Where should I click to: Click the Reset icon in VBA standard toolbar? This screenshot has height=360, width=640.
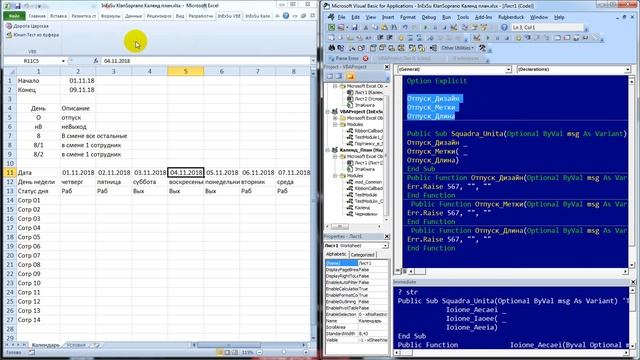click(x=444, y=27)
